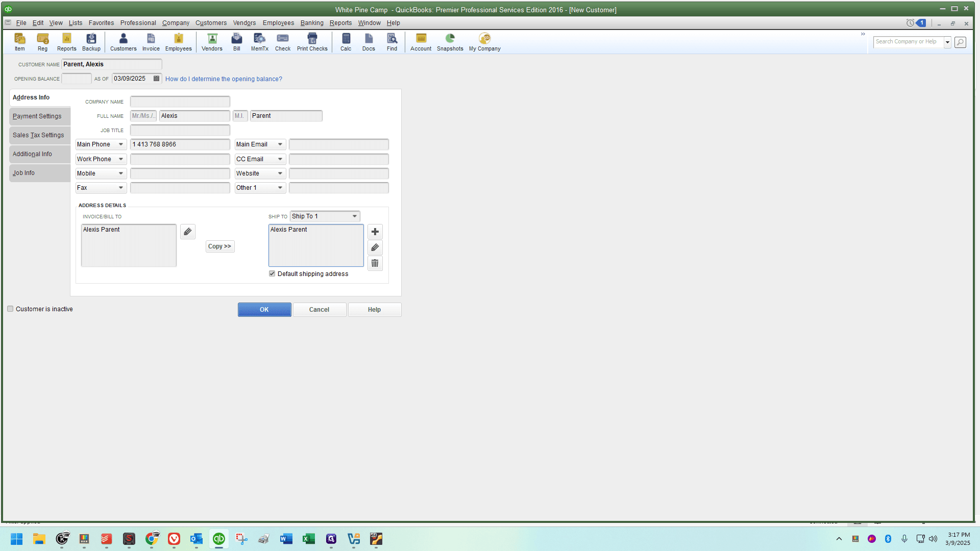This screenshot has height=551, width=980.
Task: Check Customer is inactive
Action: (x=10, y=309)
